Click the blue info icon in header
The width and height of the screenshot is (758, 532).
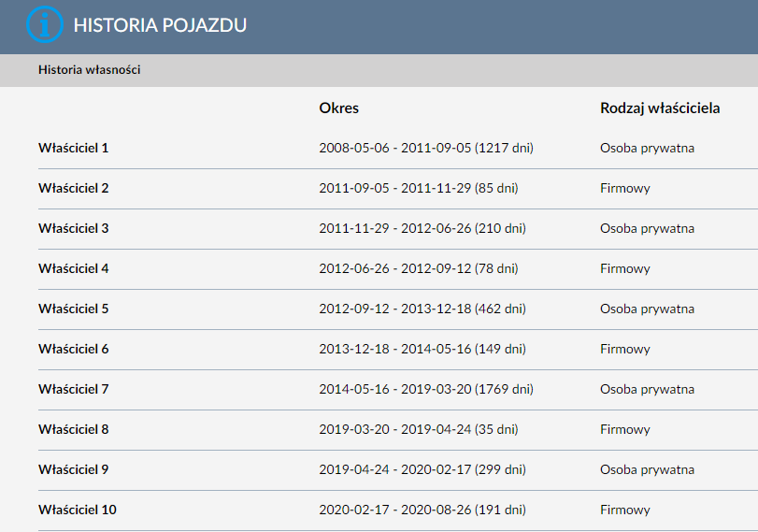(x=45, y=24)
